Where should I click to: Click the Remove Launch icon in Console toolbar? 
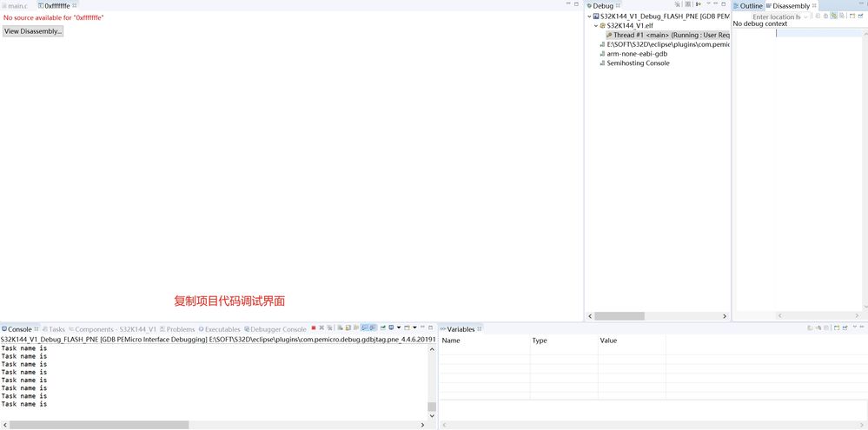(321, 327)
